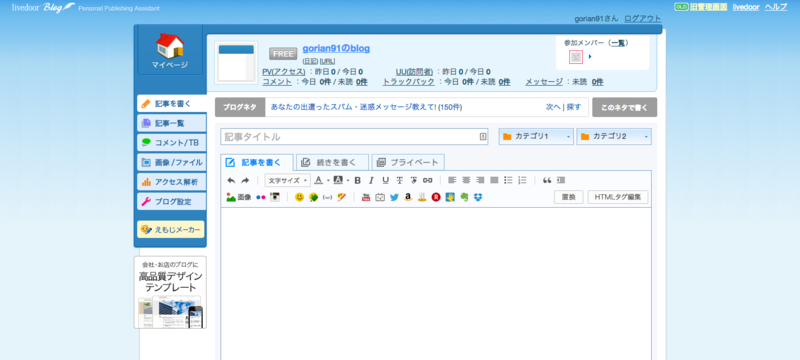Insert Amazon product link icon
The image size is (800, 360).
click(408, 197)
